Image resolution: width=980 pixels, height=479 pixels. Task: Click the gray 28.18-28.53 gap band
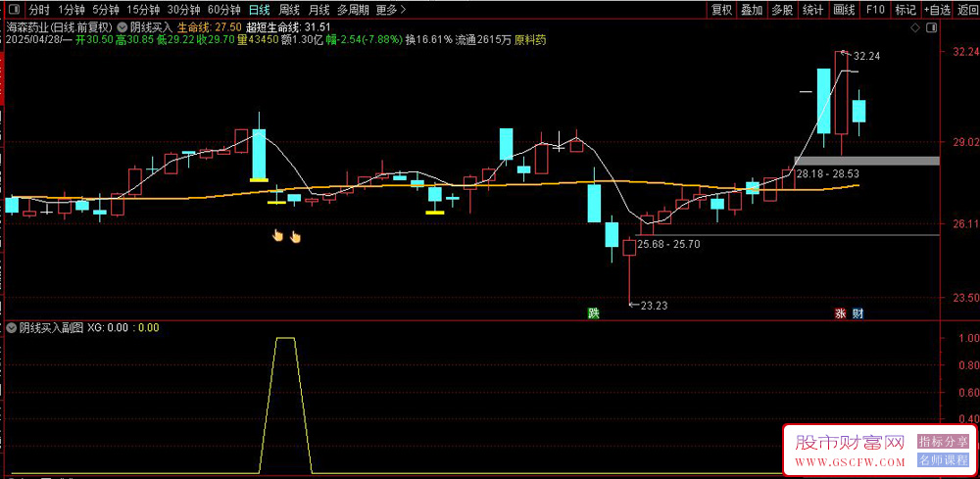[866, 161]
